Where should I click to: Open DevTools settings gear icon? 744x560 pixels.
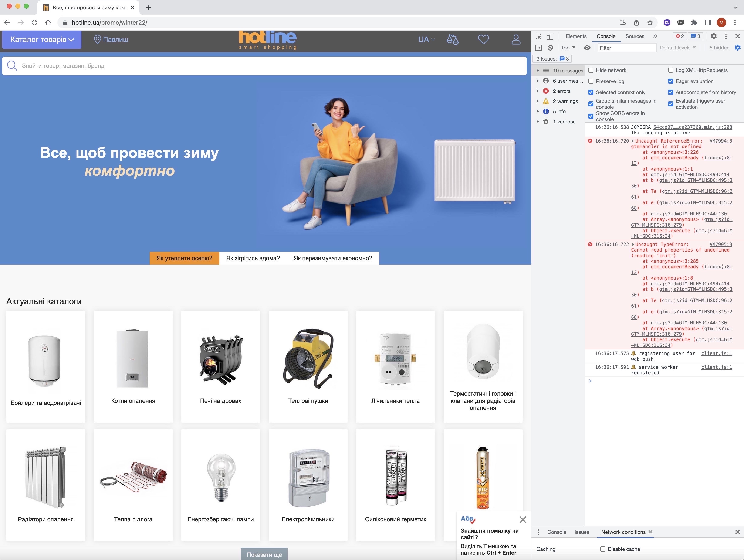point(713,36)
